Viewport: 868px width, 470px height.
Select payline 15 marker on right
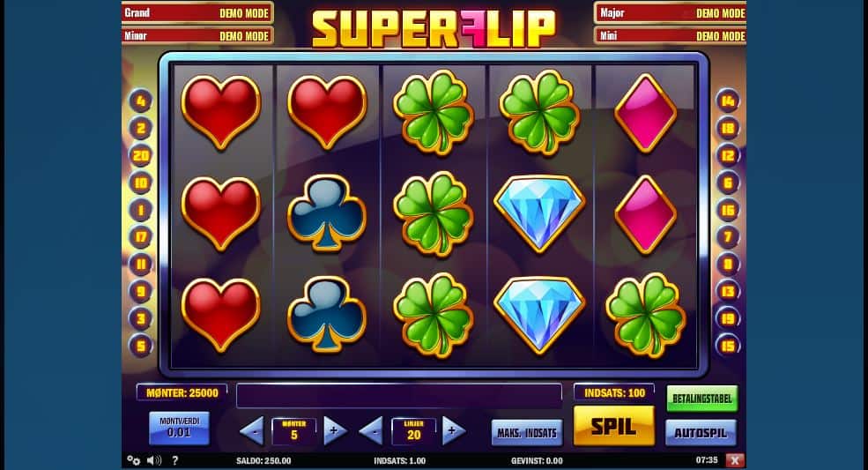point(727,346)
